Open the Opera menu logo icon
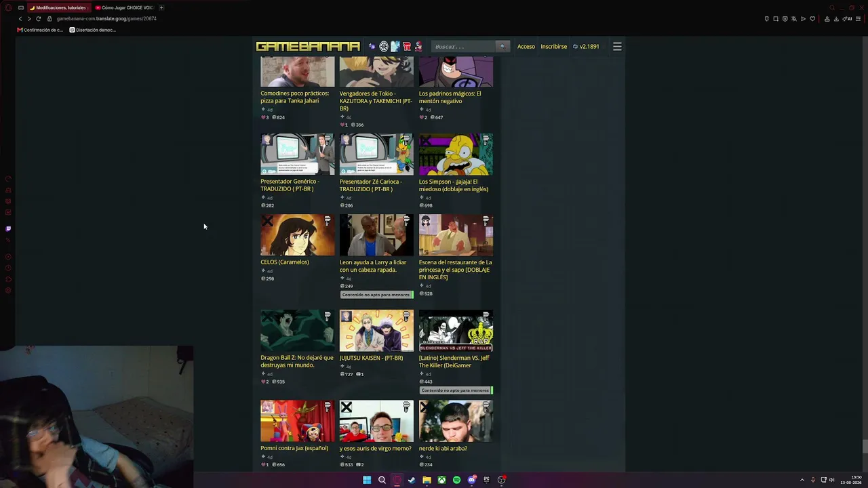 8,7
